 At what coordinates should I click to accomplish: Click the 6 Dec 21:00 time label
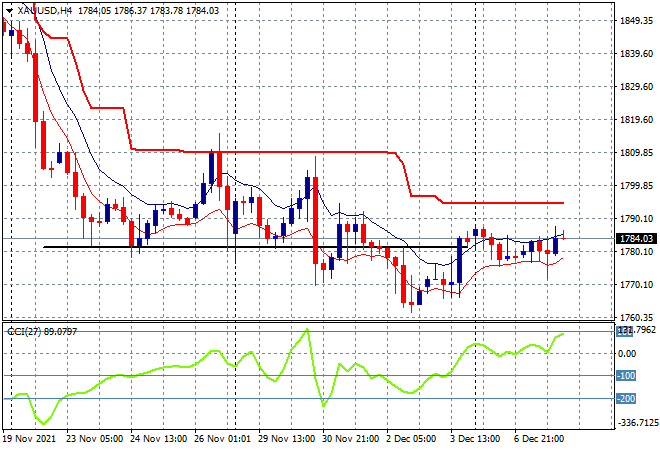point(539,439)
